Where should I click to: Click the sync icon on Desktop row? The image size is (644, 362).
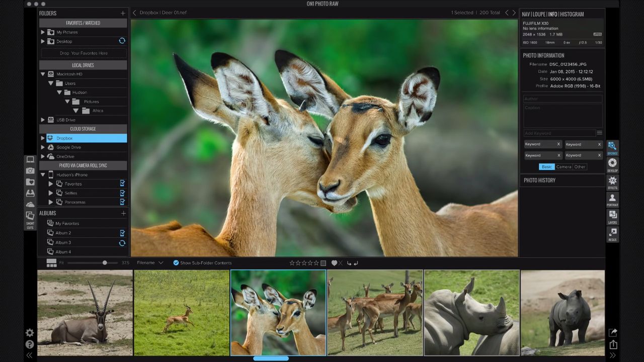122,41
